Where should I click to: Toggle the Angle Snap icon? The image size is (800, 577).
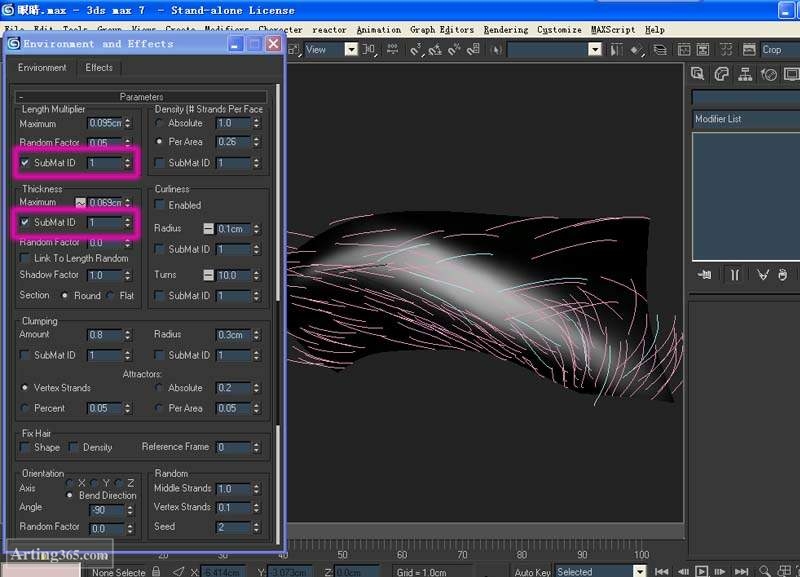click(x=435, y=49)
